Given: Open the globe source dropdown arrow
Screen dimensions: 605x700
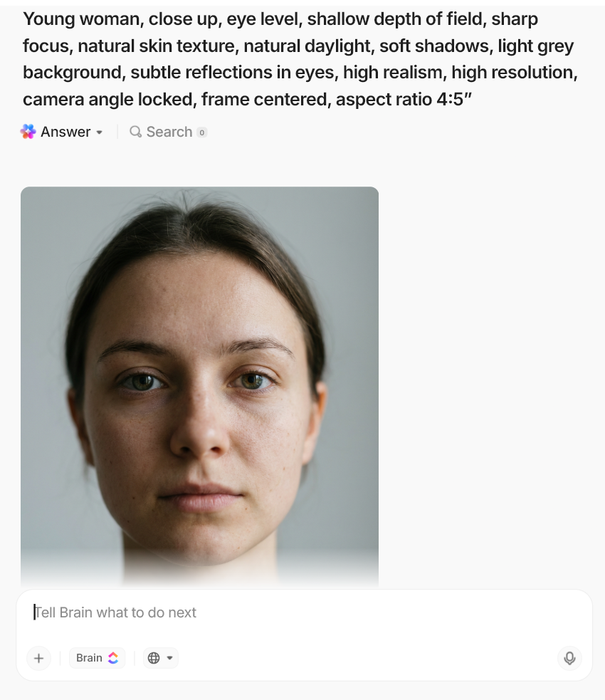Looking at the screenshot, I should pyautogui.click(x=169, y=658).
